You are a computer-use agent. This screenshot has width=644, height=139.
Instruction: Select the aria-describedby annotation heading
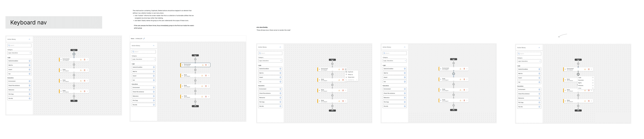point(262,27)
